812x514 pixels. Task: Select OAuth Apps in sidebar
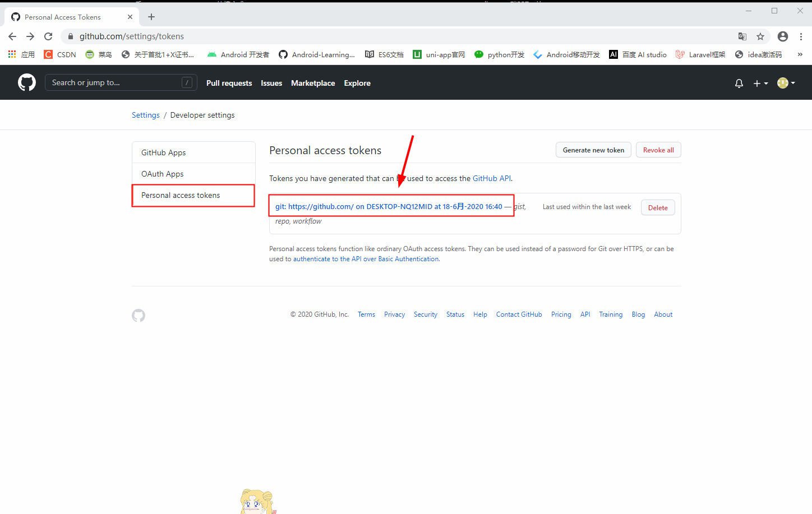193,174
